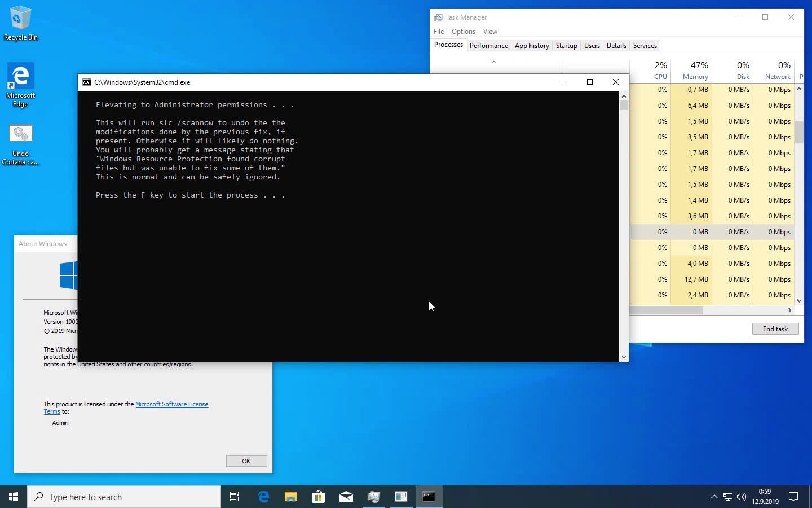Click Task Manager vertical scrollbar up arrow

799,89
